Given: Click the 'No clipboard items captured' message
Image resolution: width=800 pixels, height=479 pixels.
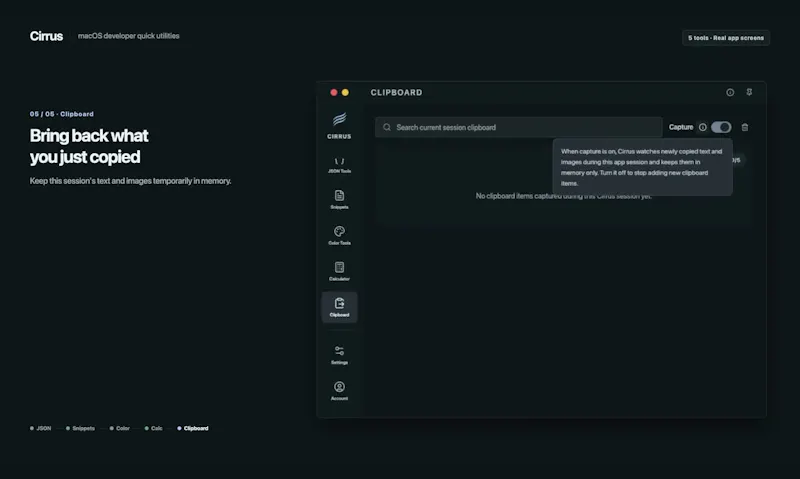Looking at the screenshot, I should click(x=563, y=196).
